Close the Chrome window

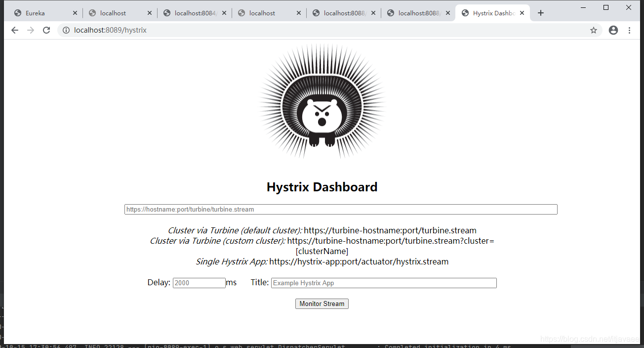[629, 7]
